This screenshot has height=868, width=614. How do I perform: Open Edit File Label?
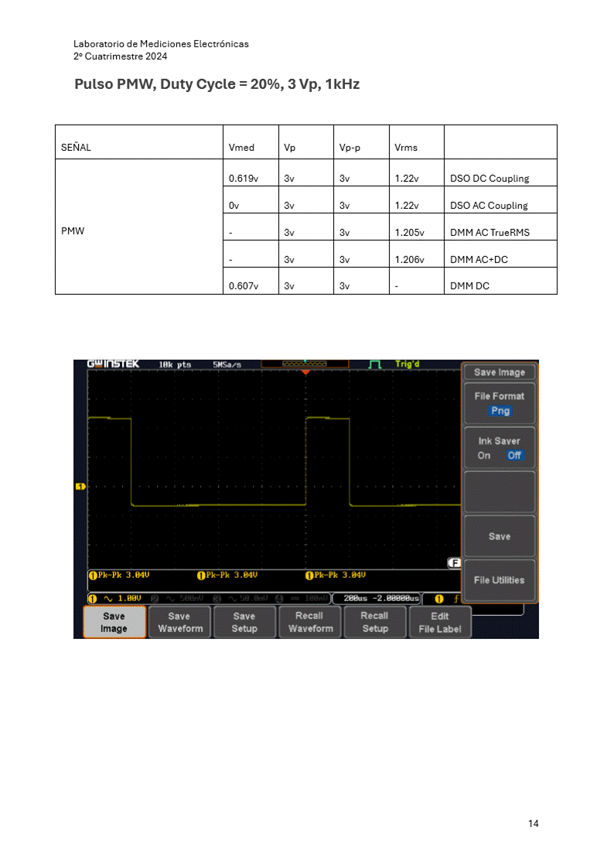439,622
